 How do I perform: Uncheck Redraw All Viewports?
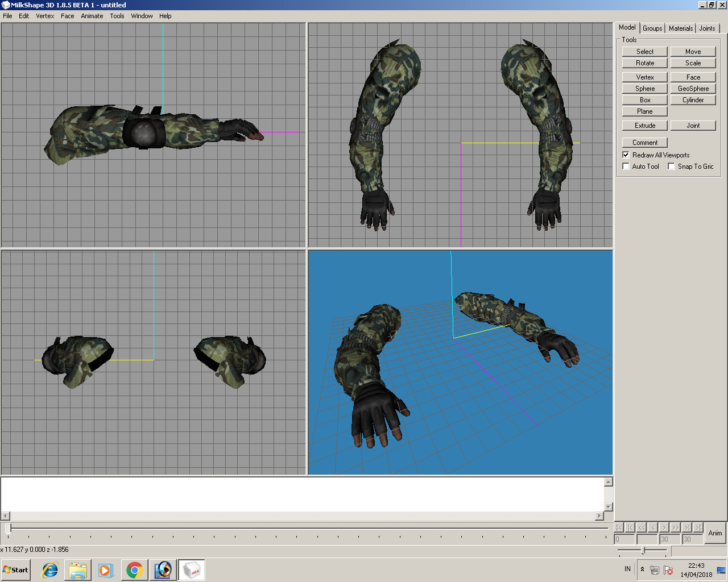coord(626,155)
